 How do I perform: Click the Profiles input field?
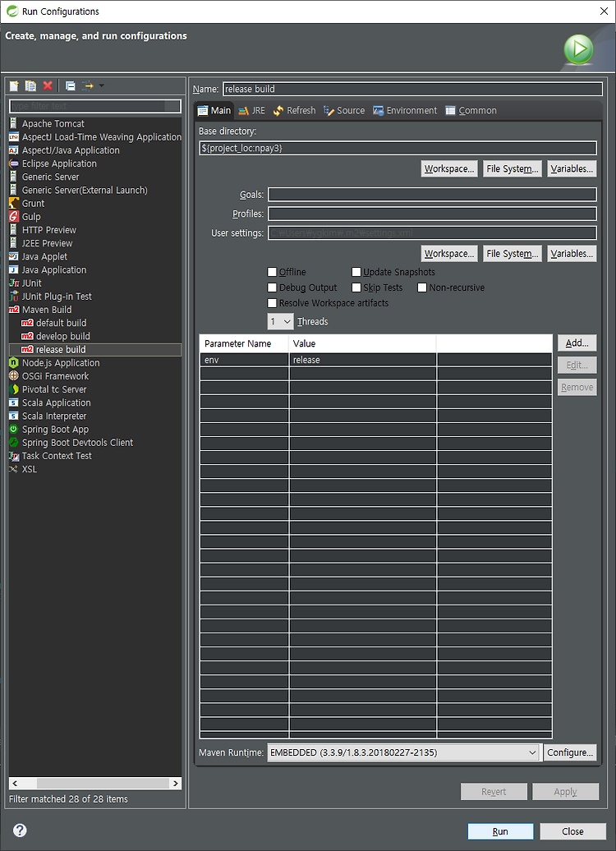(x=433, y=214)
